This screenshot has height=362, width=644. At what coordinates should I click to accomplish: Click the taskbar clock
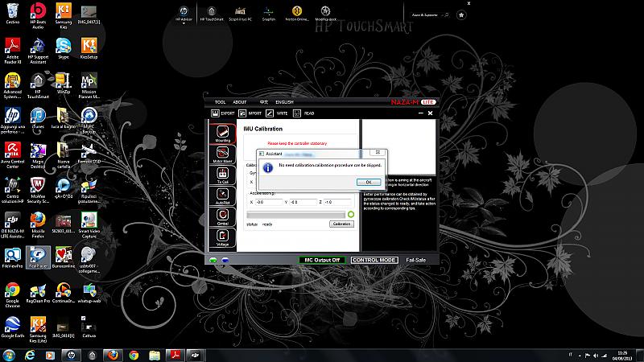tap(622, 356)
